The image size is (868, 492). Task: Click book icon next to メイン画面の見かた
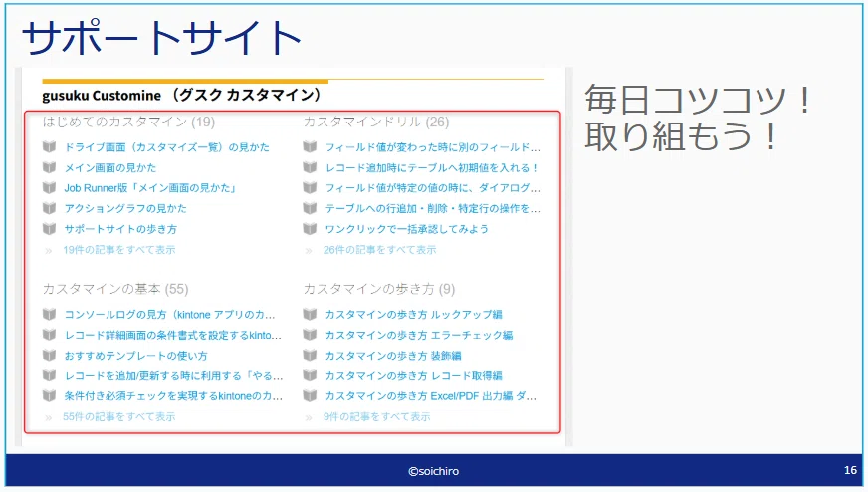[x=49, y=167]
